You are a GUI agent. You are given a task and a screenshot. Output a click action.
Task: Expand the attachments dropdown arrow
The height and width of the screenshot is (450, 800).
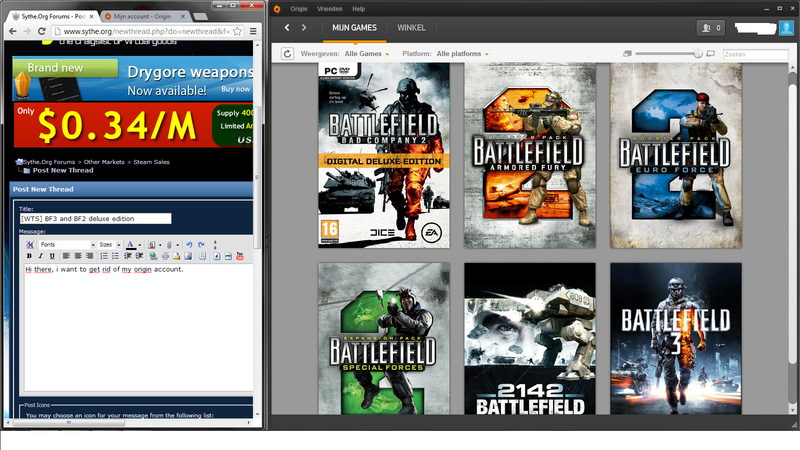[178, 245]
